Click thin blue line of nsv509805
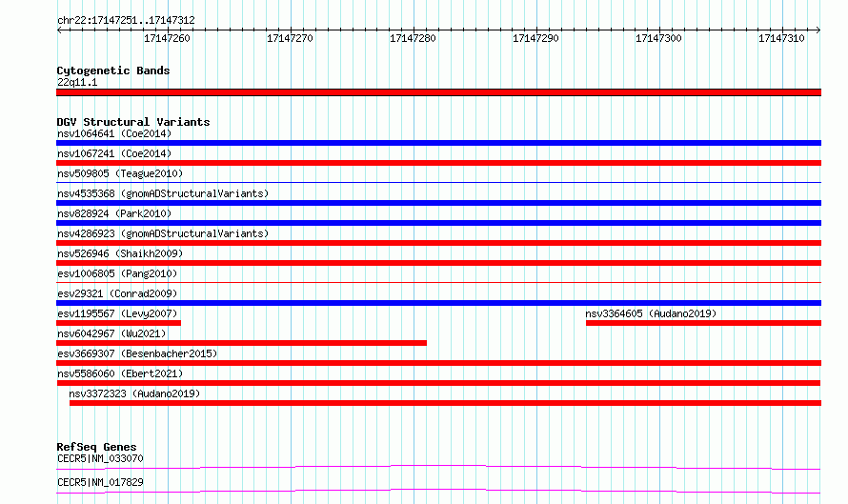 tap(438, 183)
